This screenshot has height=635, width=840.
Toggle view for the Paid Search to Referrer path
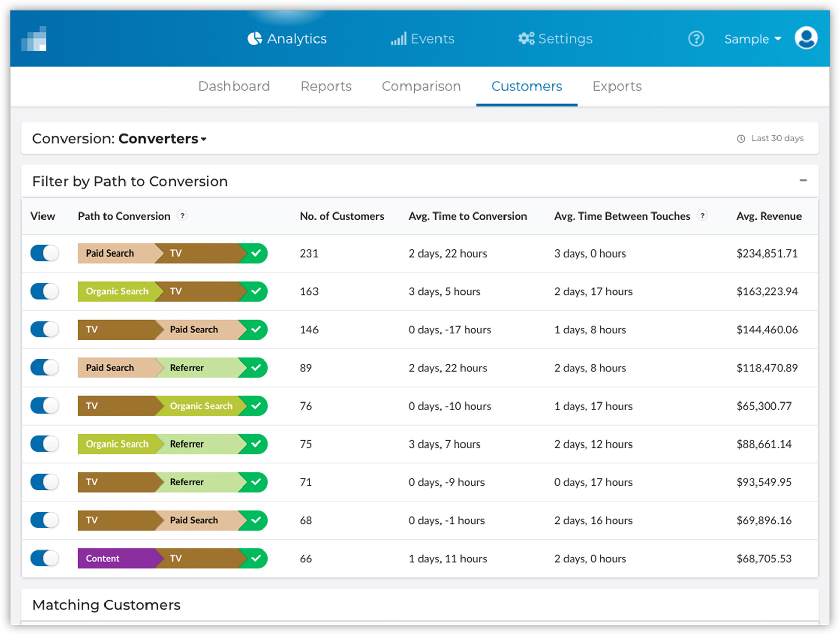[x=45, y=368]
